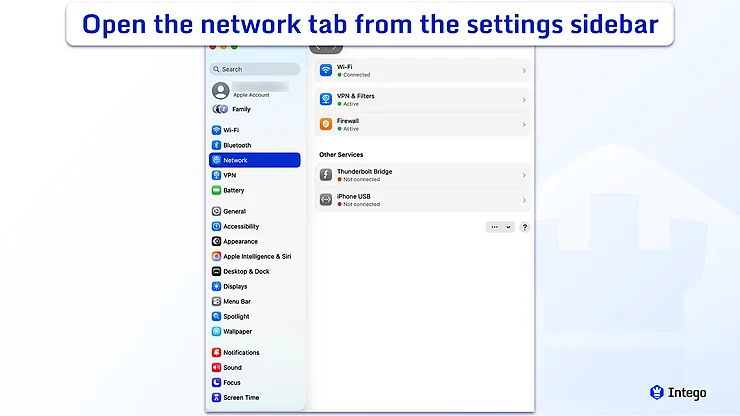
Task: Open the Focus label in sidebar
Action: tap(232, 382)
